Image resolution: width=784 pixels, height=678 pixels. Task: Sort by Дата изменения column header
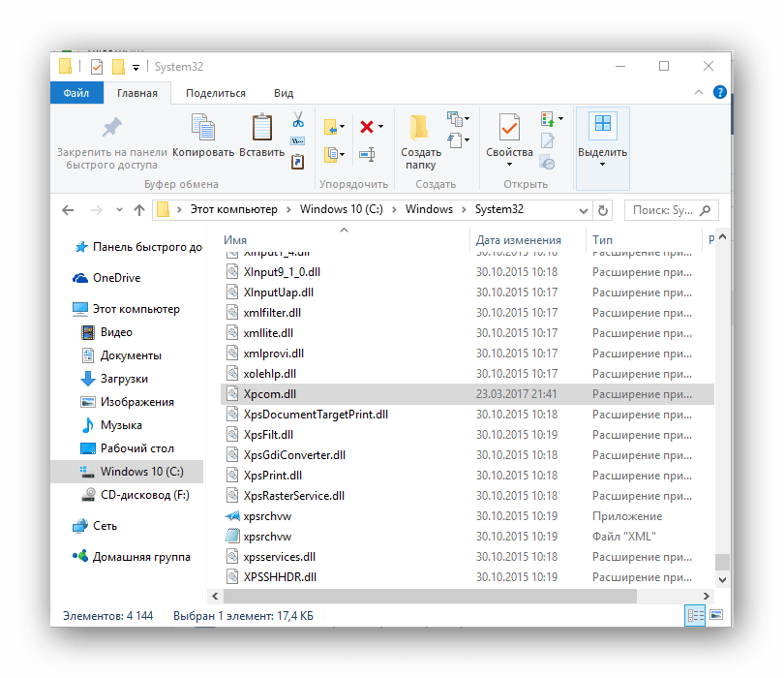point(528,240)
